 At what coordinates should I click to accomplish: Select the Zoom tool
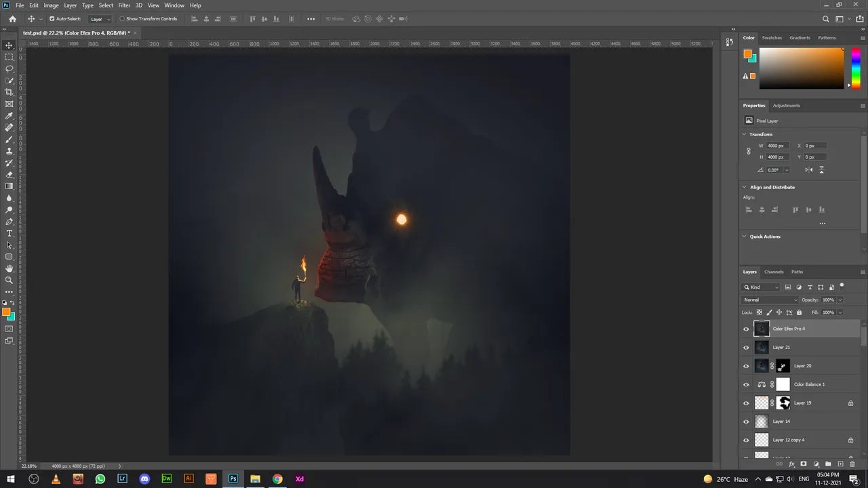click(9, 280)
